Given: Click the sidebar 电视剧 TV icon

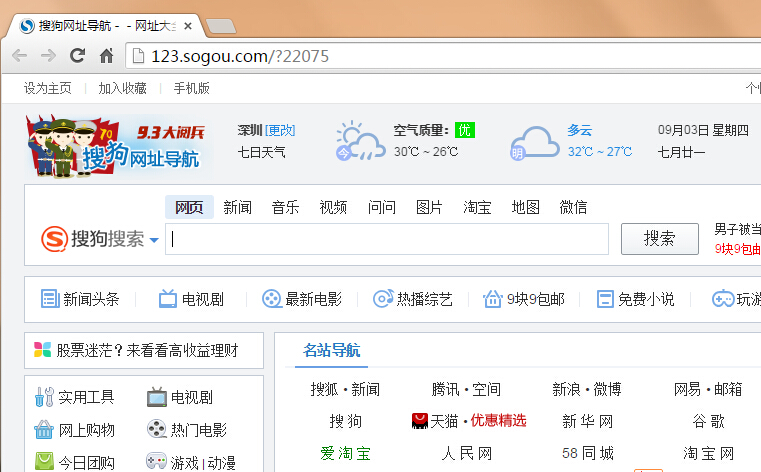Looking at the screenshot, I should click(x=157, y=397).
